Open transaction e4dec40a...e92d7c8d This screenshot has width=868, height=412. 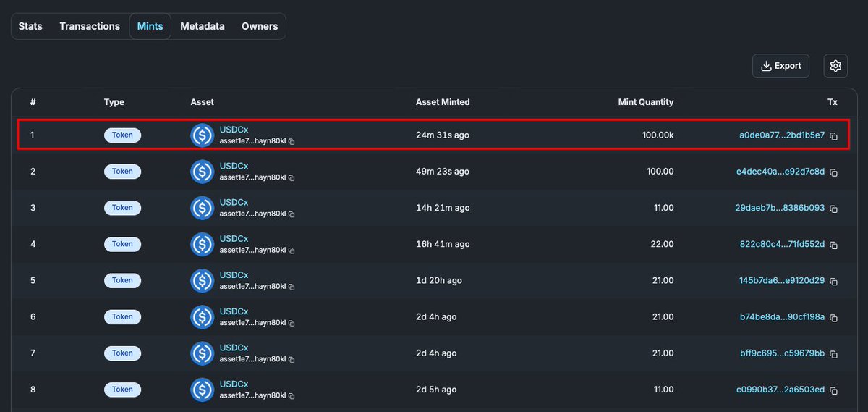tap(780, 172)
